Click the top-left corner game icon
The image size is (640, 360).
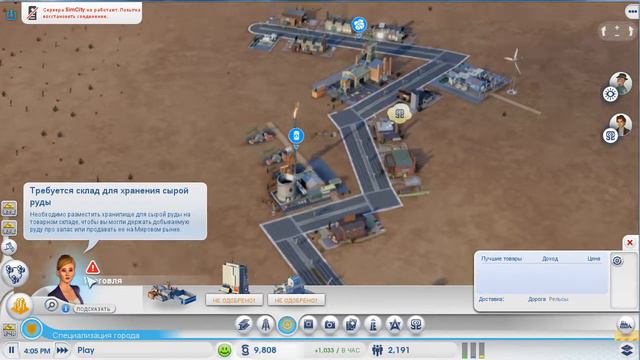[10, 14]
